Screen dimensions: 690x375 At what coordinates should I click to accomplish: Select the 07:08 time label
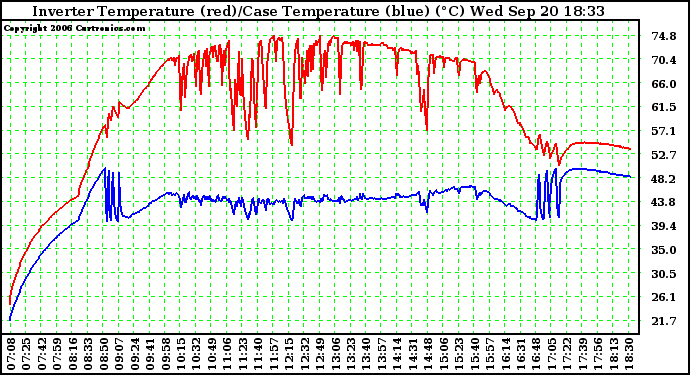11,354
